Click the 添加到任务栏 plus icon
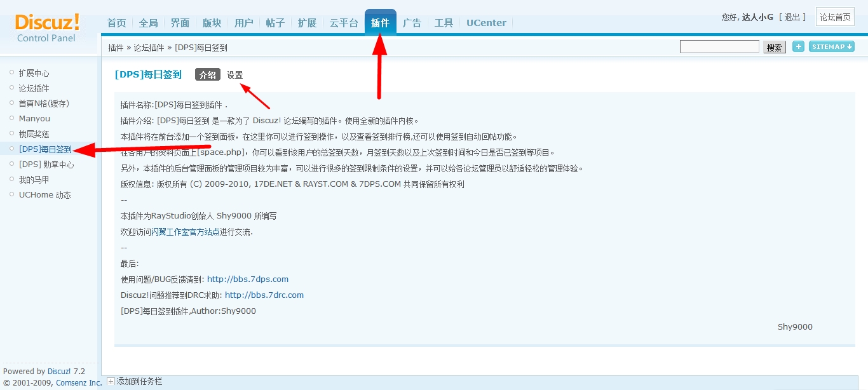Image resolution: width=868 pixels, height=390 pixels. tap(111, 382)
